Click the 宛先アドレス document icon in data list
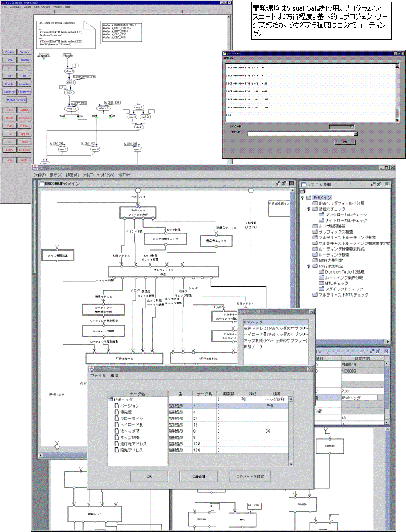The width and height of the screenshot is (406, 532). pyautogui.click(x=117, y=450)
